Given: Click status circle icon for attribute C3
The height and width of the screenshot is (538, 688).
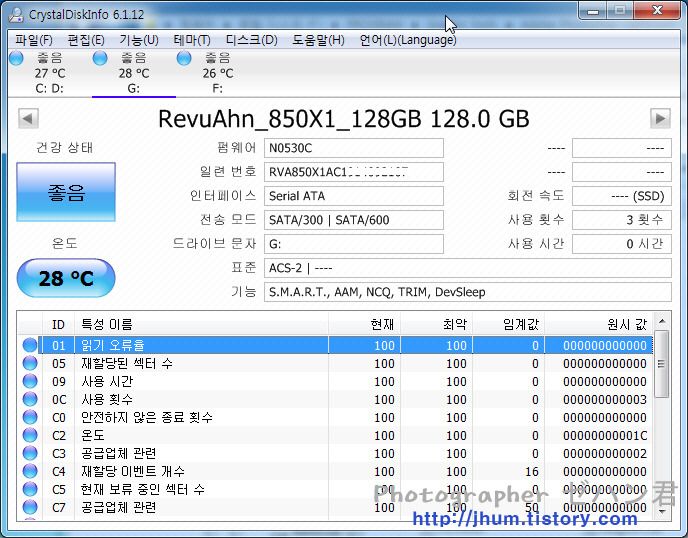Looking at the screenshot, I should (x=30, y=453).
